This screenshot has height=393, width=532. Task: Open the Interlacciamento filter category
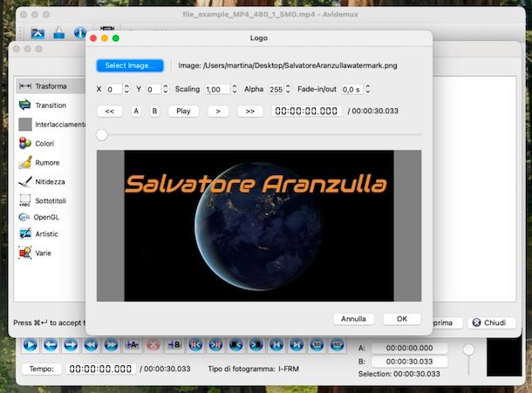coord(51,125)
